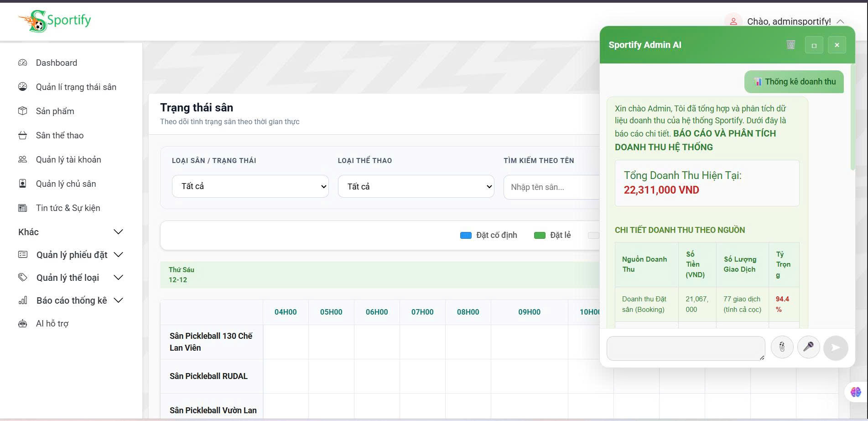The width and height of the screenshot is (868, 421).
Task: Clear chat with the trash icon
Action: (x=791, y=44)
